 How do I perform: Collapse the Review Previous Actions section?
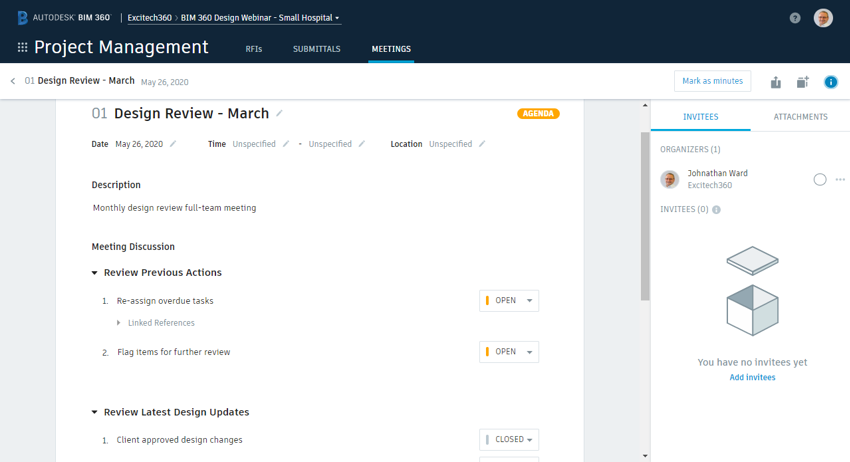(x=94, y=273)
